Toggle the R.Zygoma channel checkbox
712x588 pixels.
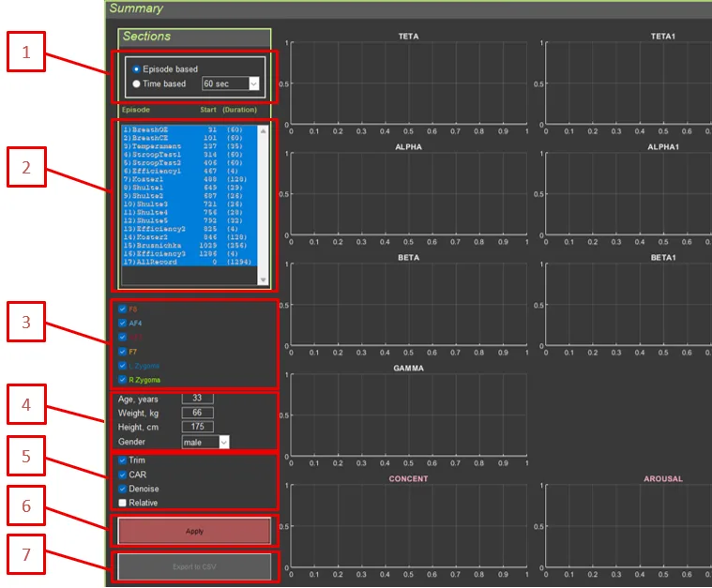coord(123,379)
